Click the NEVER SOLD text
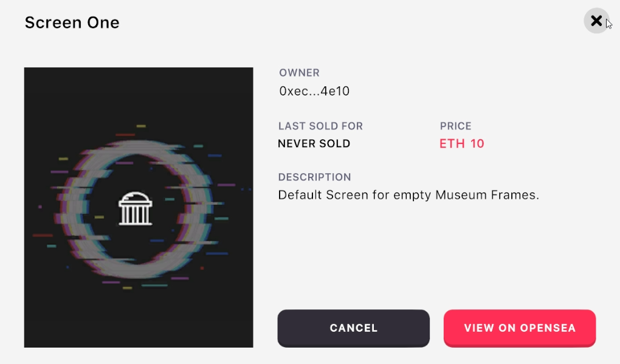The width and height of the screenshot is (620, 364). point(314,144)
